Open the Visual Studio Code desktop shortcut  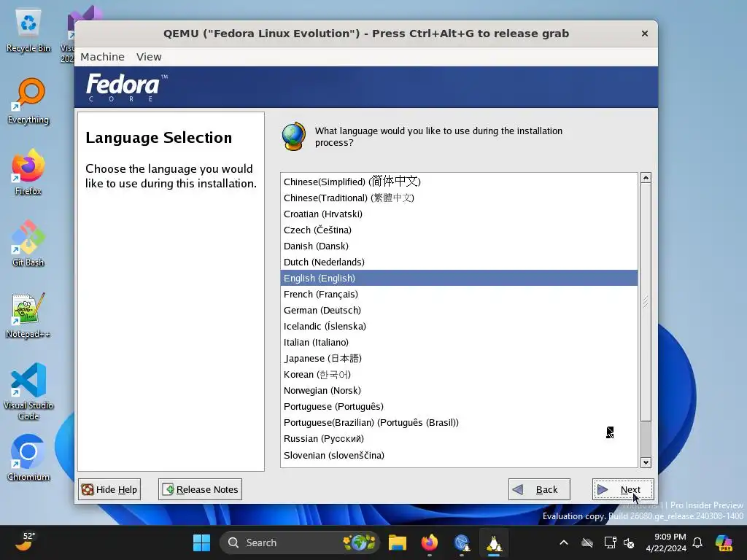coord(28,392)
